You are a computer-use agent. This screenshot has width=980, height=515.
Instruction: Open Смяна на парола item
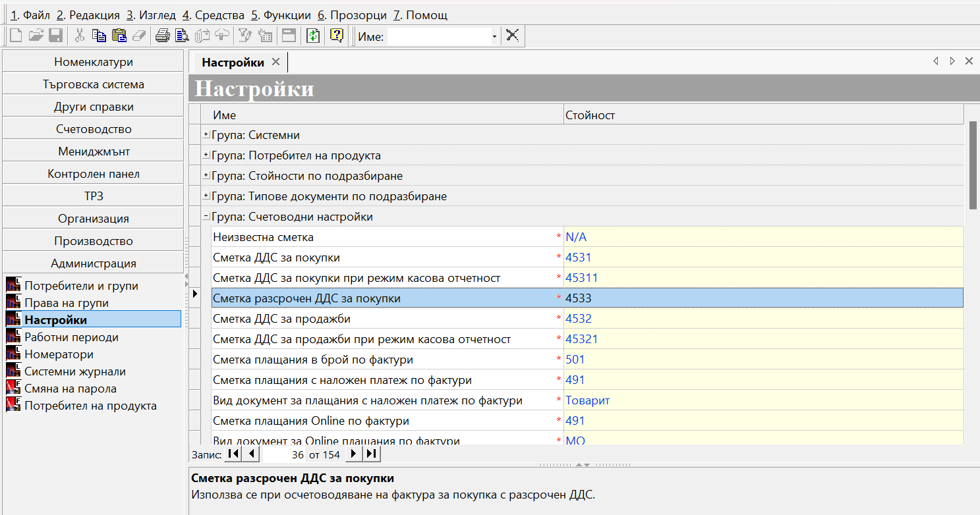tap(71, 389)
